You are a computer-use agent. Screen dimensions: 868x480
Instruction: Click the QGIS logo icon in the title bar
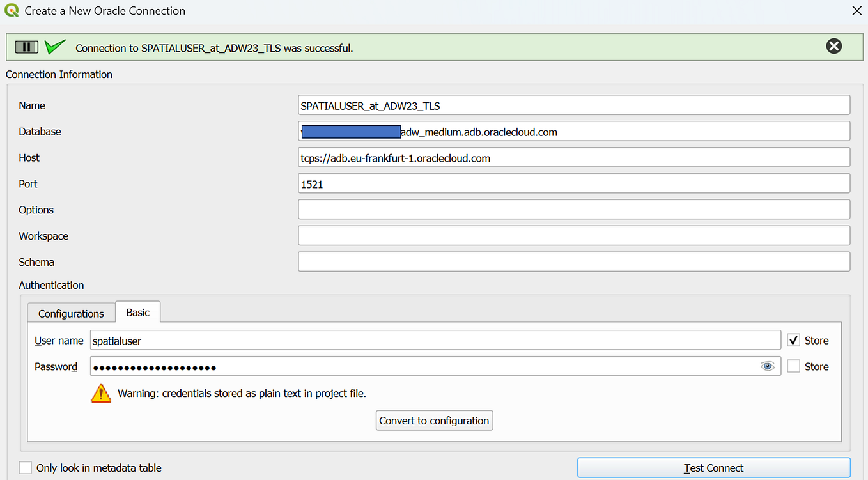pos(10,10)
